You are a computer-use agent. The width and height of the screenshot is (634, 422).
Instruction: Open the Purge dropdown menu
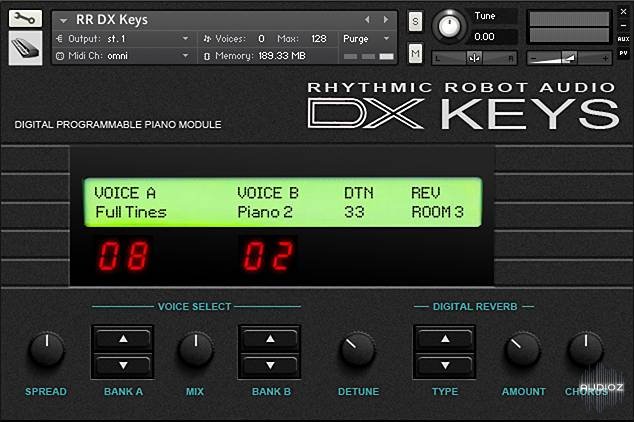[x=387, y=39]
